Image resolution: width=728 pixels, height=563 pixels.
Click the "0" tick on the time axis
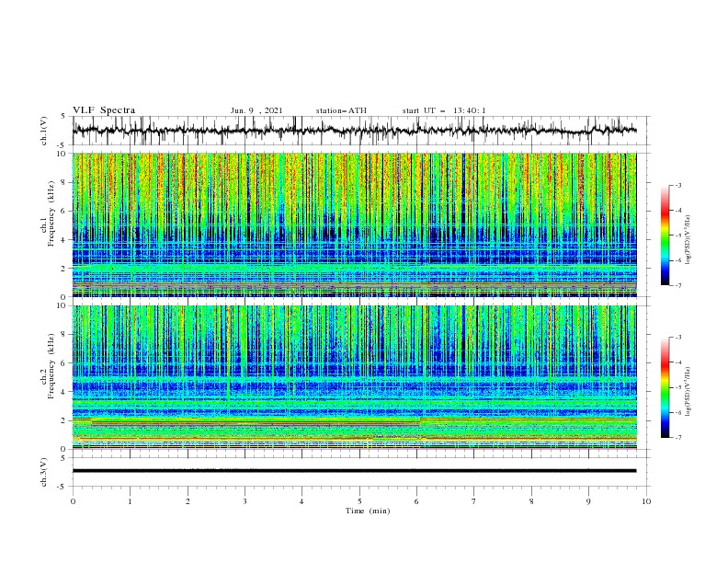pos(73,501)
